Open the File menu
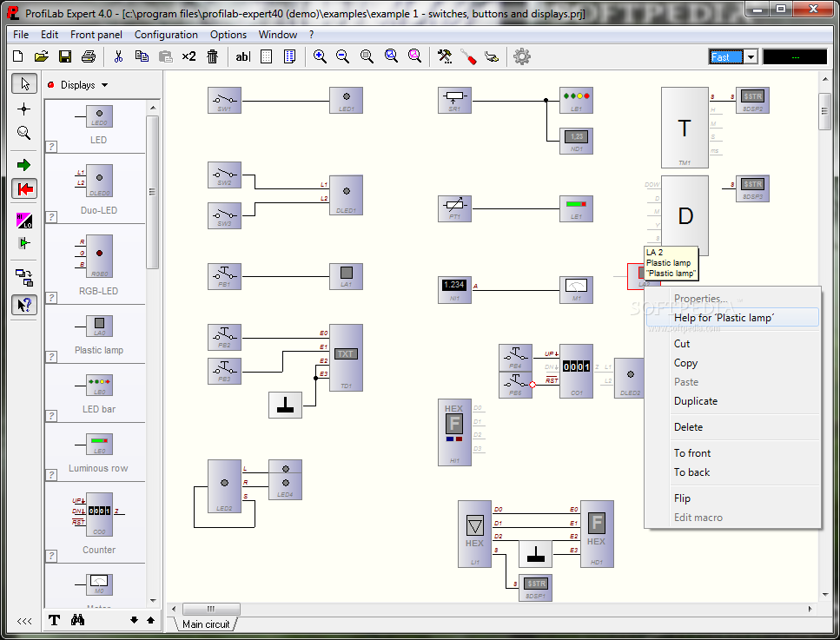 click(21, 34)
